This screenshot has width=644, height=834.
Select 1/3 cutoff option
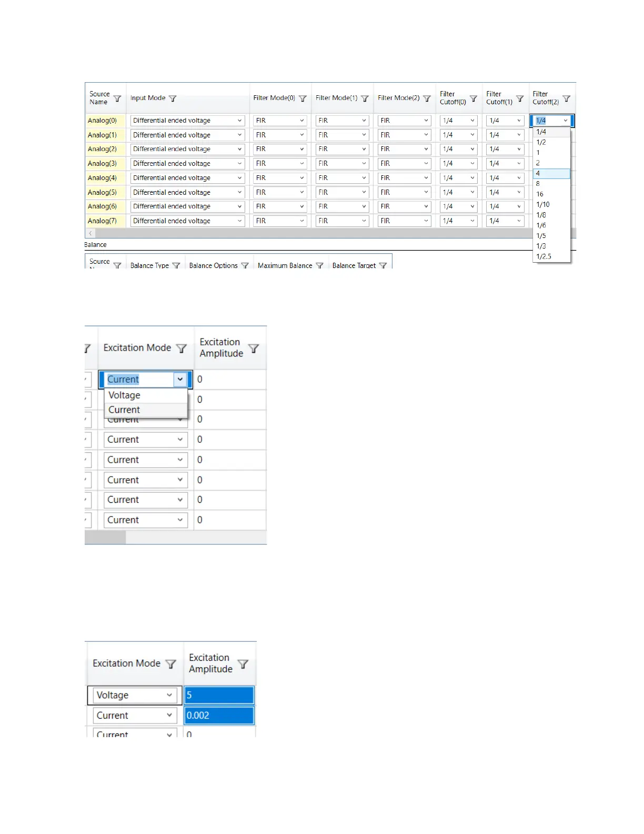pyautogui.click(x=551, y=246)
